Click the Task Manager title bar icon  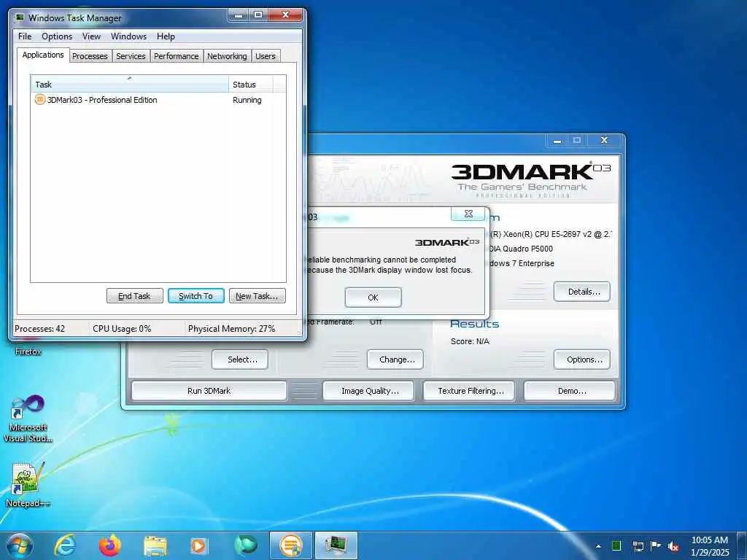click(x=20, y=17)
